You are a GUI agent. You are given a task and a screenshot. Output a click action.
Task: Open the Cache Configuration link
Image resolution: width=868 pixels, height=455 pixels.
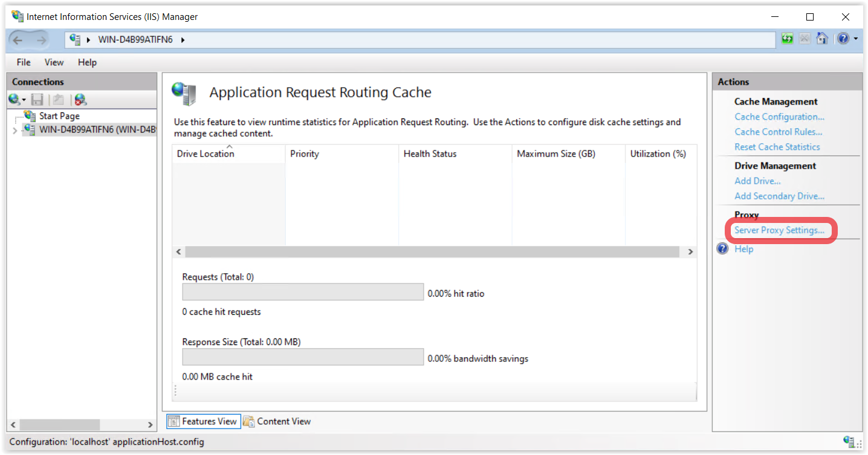tap(779, 117)
